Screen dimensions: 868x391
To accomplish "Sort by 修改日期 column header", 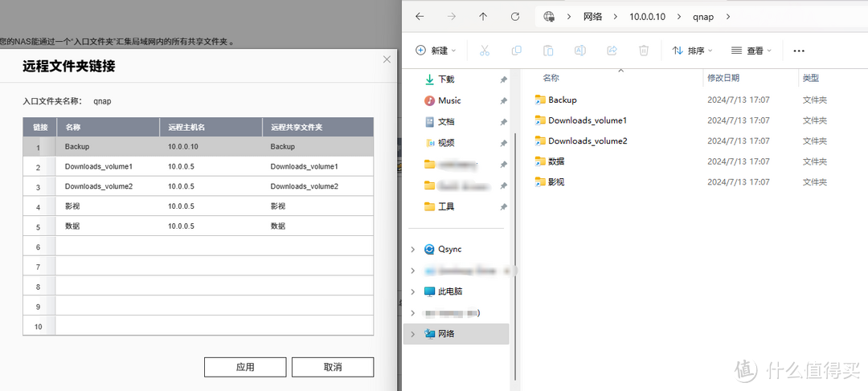I will pyautogui.click(x=723, y=78).
